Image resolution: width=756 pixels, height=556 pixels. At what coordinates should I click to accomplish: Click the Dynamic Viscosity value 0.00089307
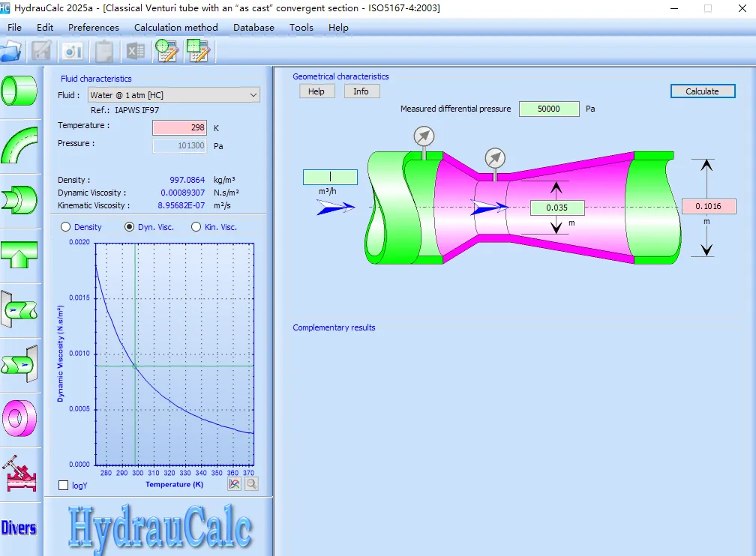point(183,193)
